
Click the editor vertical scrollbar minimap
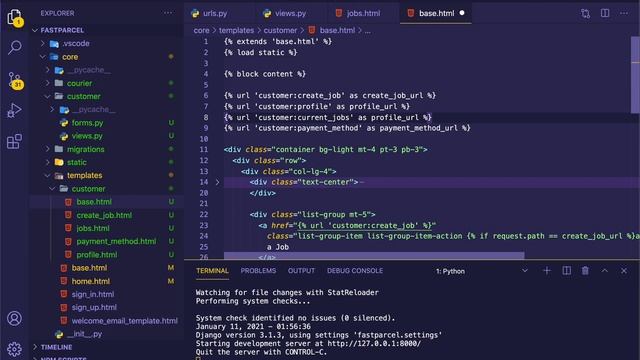pyautogui.click(x=635, y=75)
